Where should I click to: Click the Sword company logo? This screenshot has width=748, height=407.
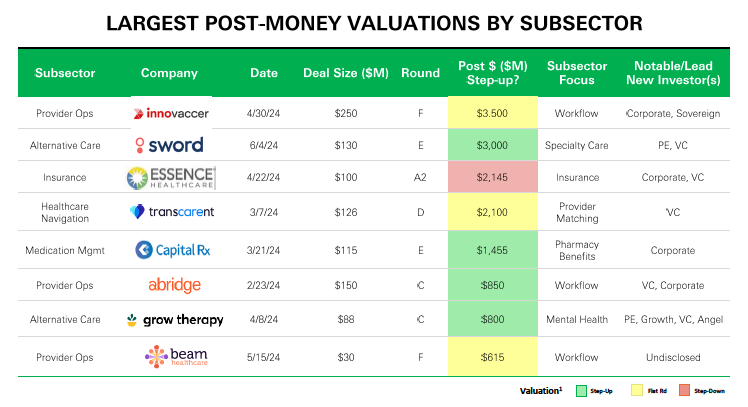coord(169,145)
